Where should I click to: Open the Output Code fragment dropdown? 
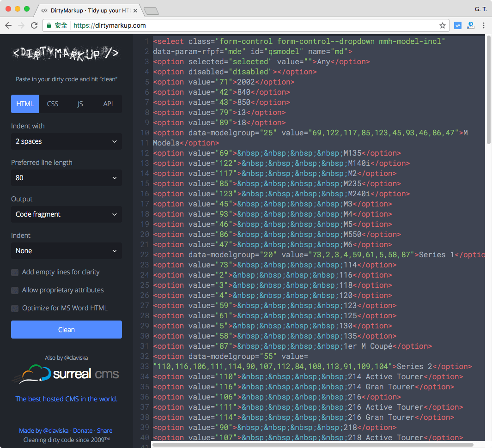[x=66, y=214]
